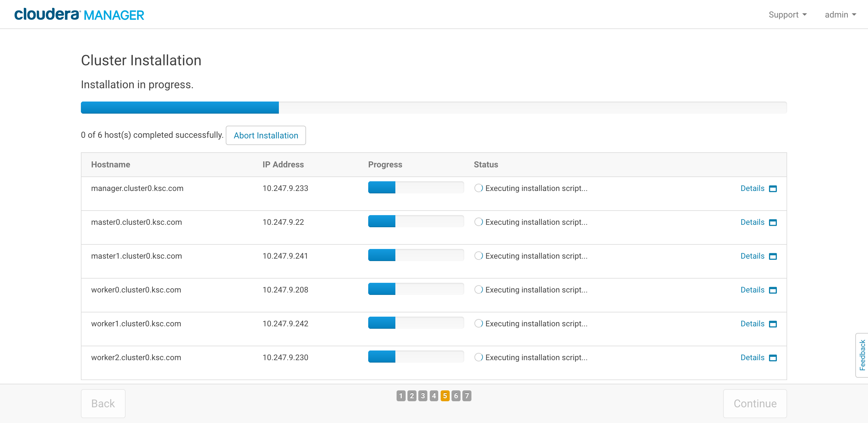Image resolution: width=868 pixels, height=423 pixels.
Task: Toggle status circle for worker2.cluster0.ksc.com
Action: point(478,357)
